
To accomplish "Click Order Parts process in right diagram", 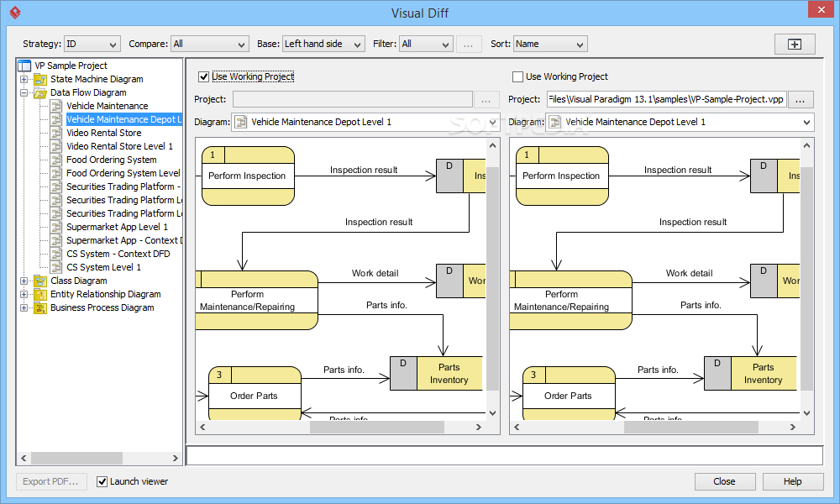I will coord(569,394).
